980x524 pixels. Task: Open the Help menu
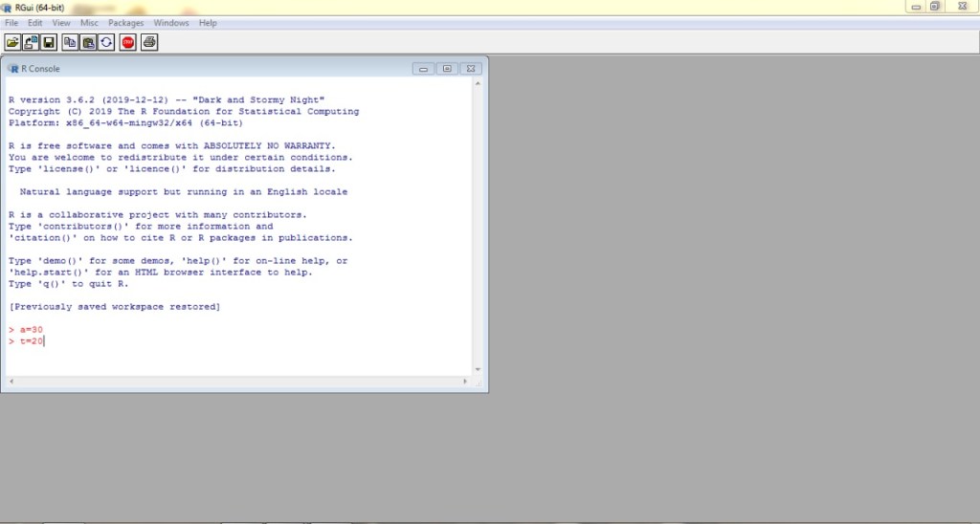point(208,22)
